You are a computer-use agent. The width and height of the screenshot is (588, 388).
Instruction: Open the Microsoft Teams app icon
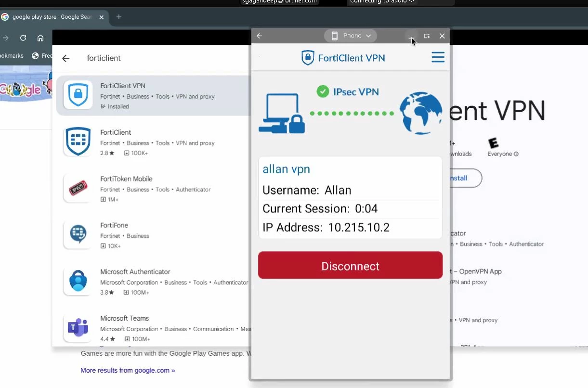[x=78, y=327]
